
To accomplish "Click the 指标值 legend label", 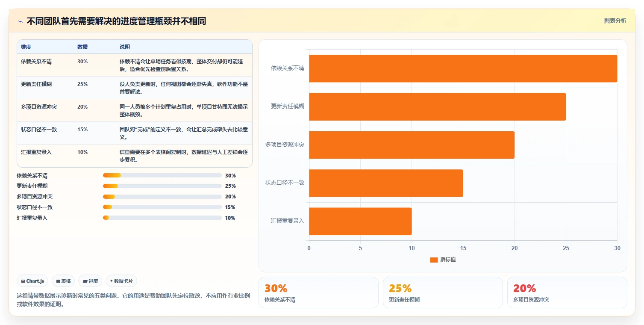I will click(448, 260).
